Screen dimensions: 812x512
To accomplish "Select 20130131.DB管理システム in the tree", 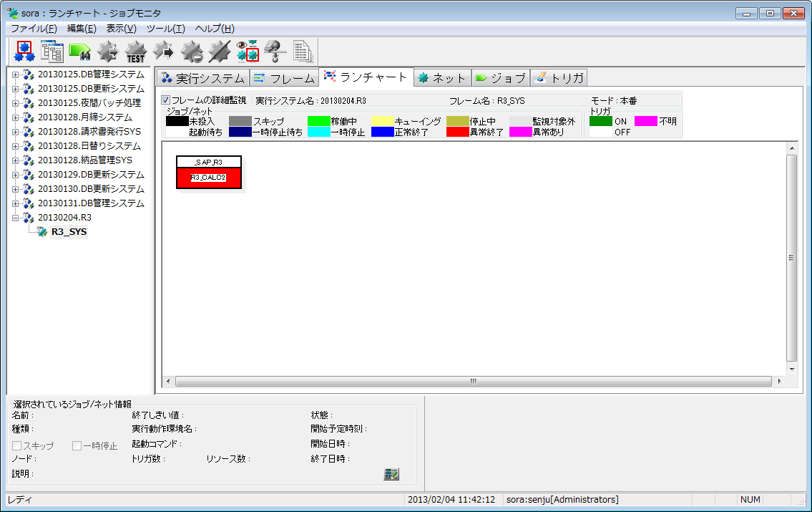I will 91,203.
